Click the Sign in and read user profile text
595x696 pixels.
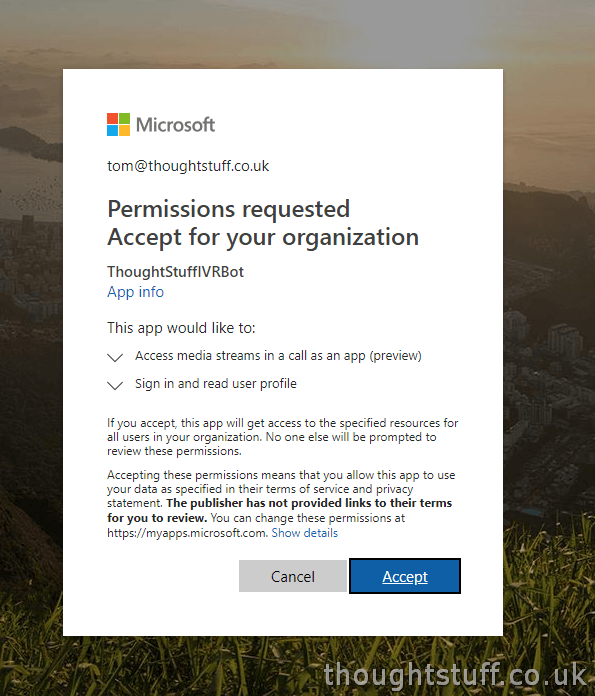[216, 384]
